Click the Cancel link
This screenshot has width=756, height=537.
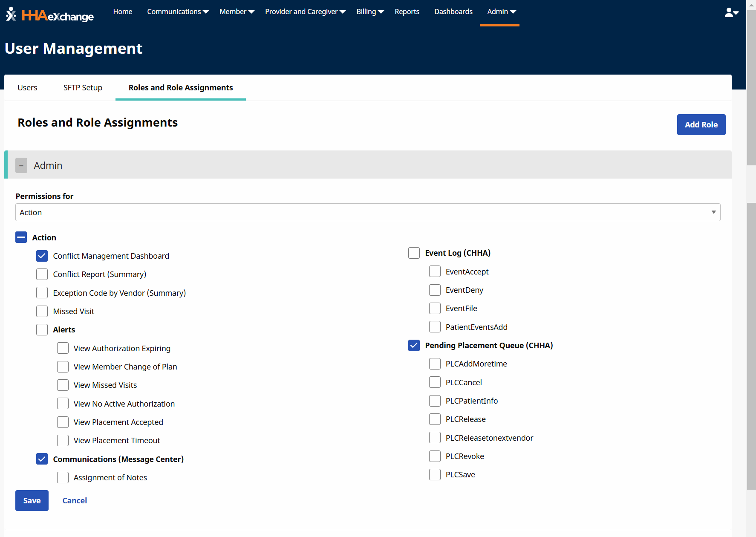pyautogui.click(x=75, y=500)
